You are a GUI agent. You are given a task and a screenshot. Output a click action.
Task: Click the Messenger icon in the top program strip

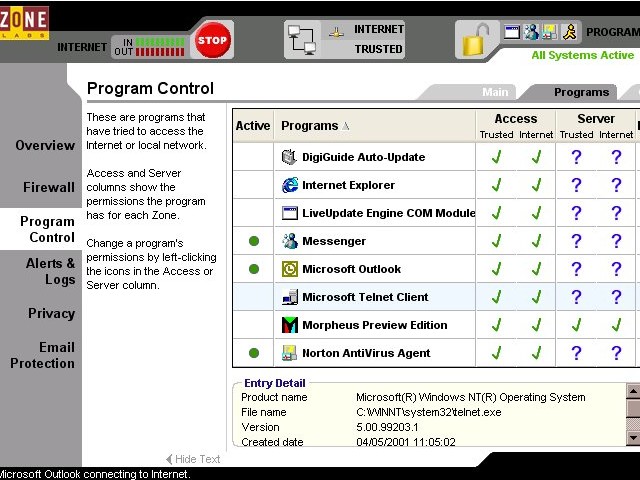531,32
